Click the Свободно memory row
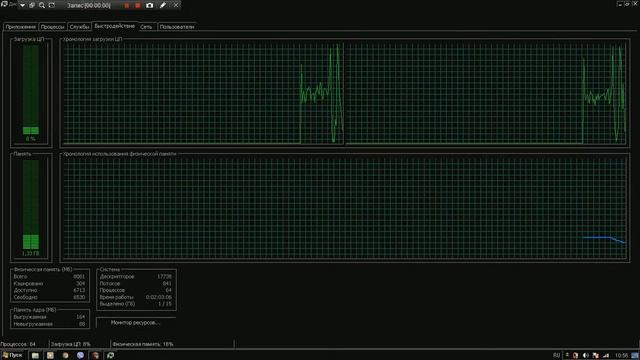The height and width of the screenshot is (360, 640). pos(49,297)
